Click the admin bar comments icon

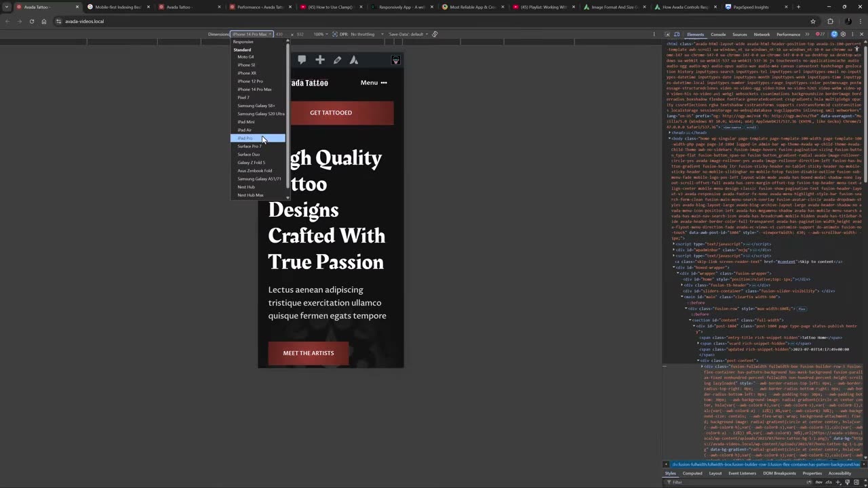pos(302,60)
